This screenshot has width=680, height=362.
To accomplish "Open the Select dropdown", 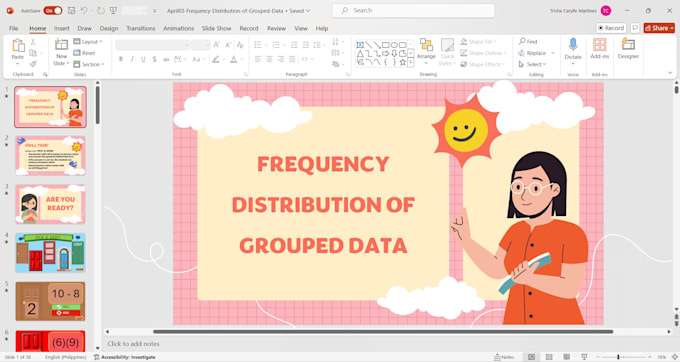I will [x=532, y=64].
